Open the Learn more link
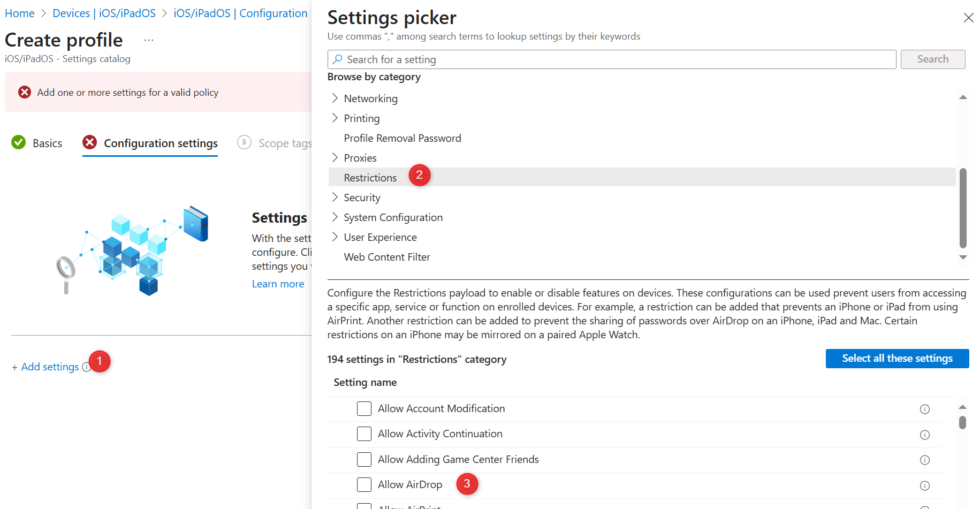This screenshot has height=509, width=980. click(x=278, y=283)
